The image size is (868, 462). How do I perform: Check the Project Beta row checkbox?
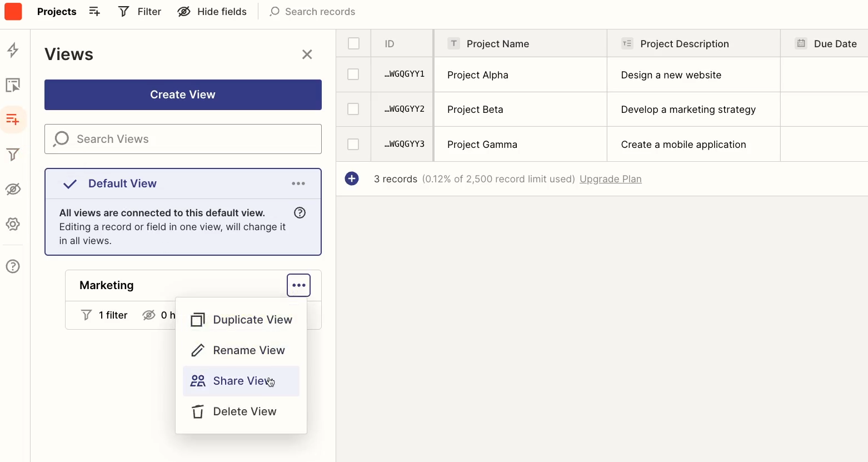pyautogui.click(x=353, y=109)
